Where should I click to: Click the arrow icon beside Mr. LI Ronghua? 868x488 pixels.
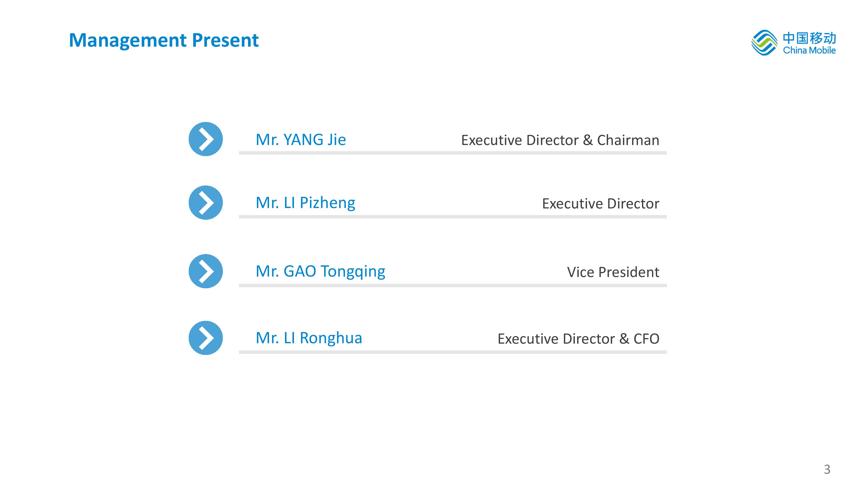(206, 338)
